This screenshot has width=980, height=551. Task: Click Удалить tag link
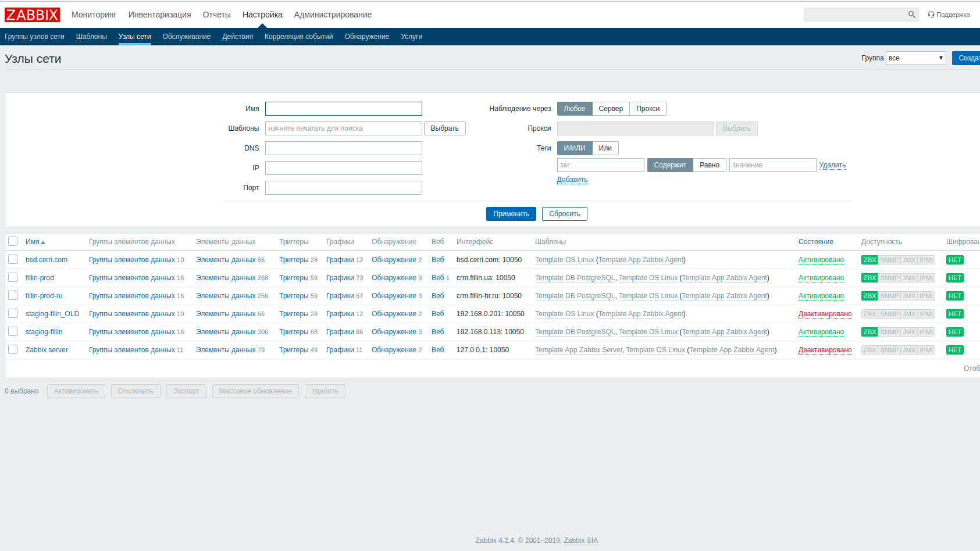coord(832,165)
